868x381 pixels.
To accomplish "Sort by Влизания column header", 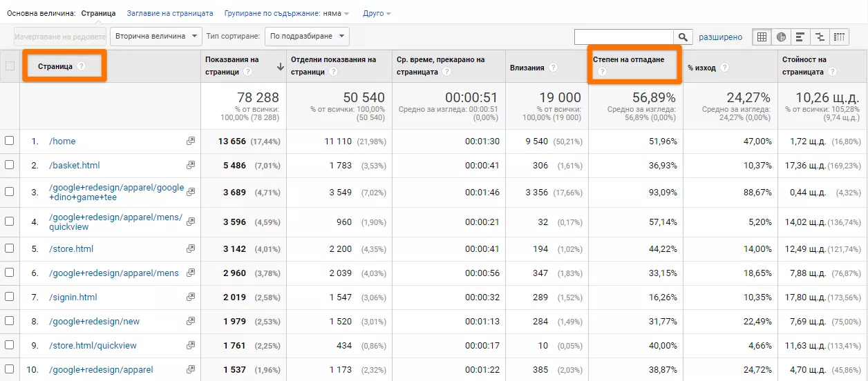I will [x=527, y=68].
